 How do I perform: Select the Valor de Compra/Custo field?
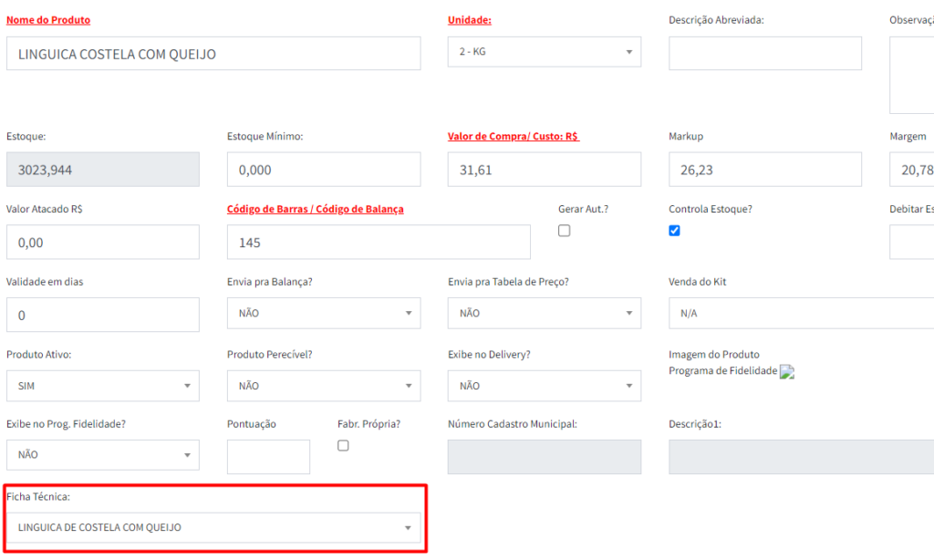pos(544,170)
